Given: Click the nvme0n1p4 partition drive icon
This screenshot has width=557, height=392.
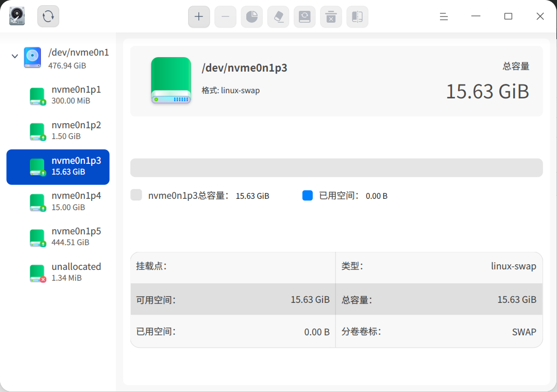Looking at the screenshot, I should 38,203.
